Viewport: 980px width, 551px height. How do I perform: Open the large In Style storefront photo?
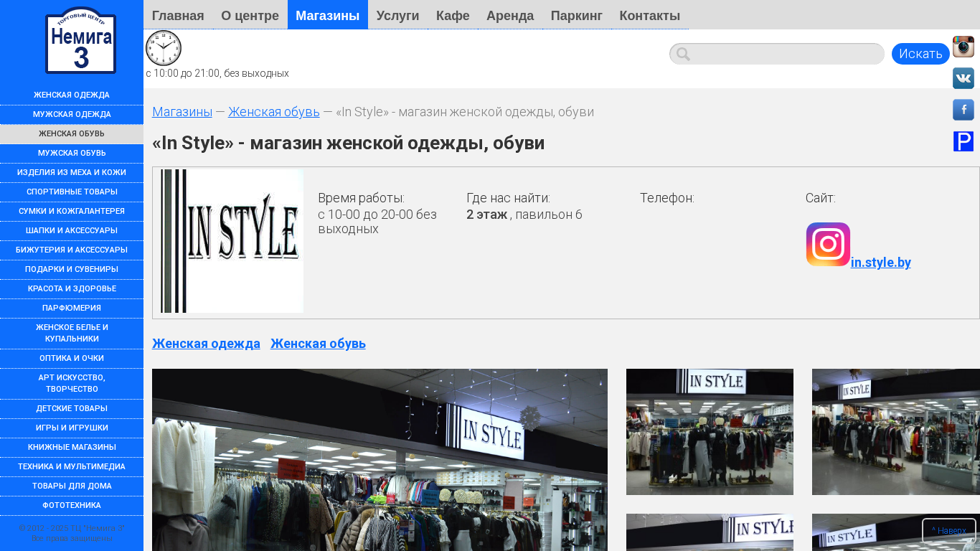[380, 460]
